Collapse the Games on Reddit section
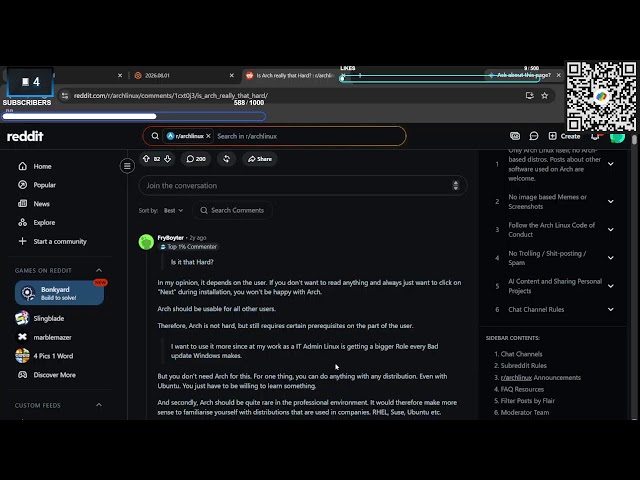The image size is (640, 480). (x=99, y=270)
